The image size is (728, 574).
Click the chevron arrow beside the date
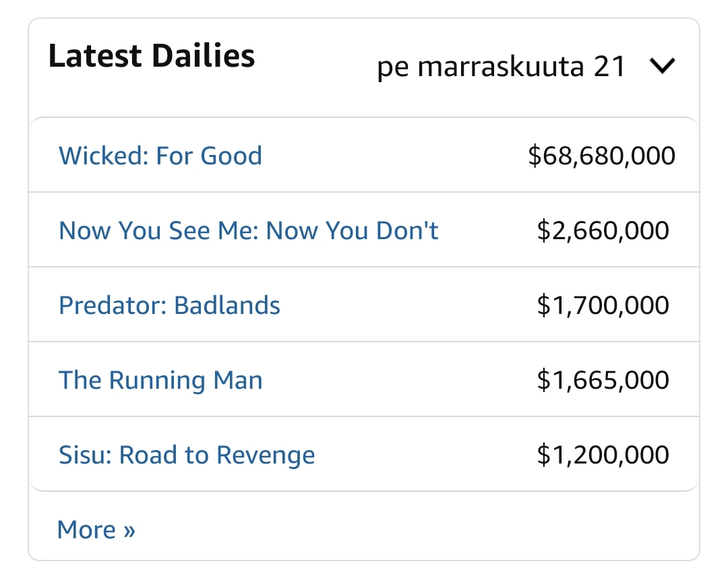(662, 66)
